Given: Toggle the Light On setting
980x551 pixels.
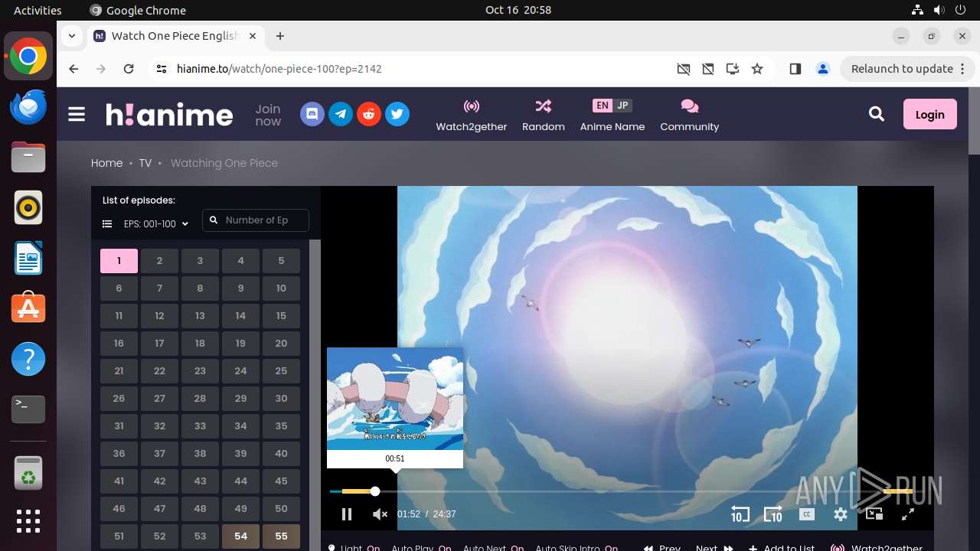Looking at the screenshot, I should pos(354,547).
